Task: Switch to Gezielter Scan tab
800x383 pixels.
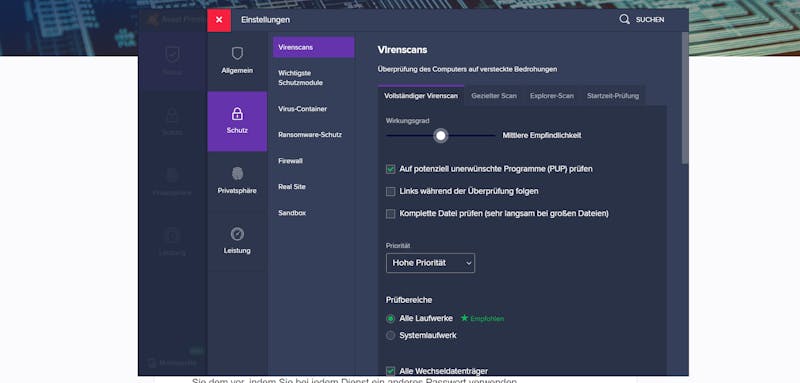Action: [x=494, y=96]
